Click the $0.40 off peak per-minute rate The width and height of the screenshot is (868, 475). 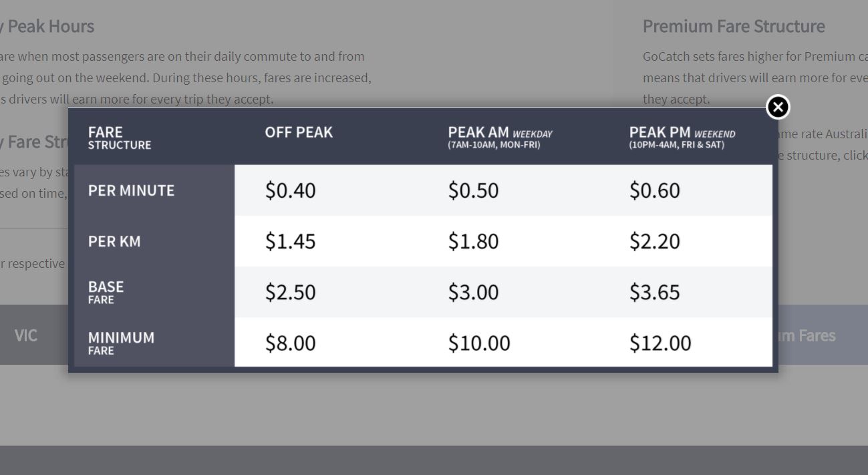(x=290, y=190)
